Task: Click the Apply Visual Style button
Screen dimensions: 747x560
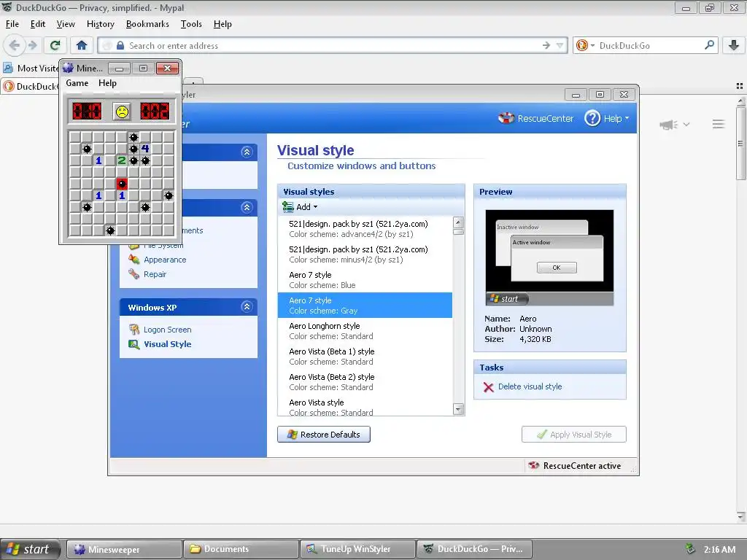Action: click(574, 435)
